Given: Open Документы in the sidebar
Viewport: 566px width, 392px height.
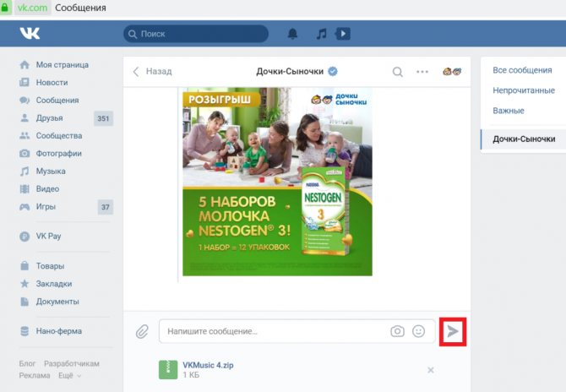Looking at the screenshot, I should (57, 302).
